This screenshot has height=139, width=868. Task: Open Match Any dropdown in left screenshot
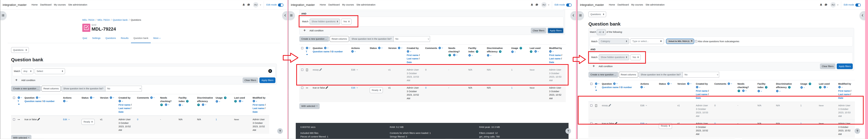tap(27, 71)
